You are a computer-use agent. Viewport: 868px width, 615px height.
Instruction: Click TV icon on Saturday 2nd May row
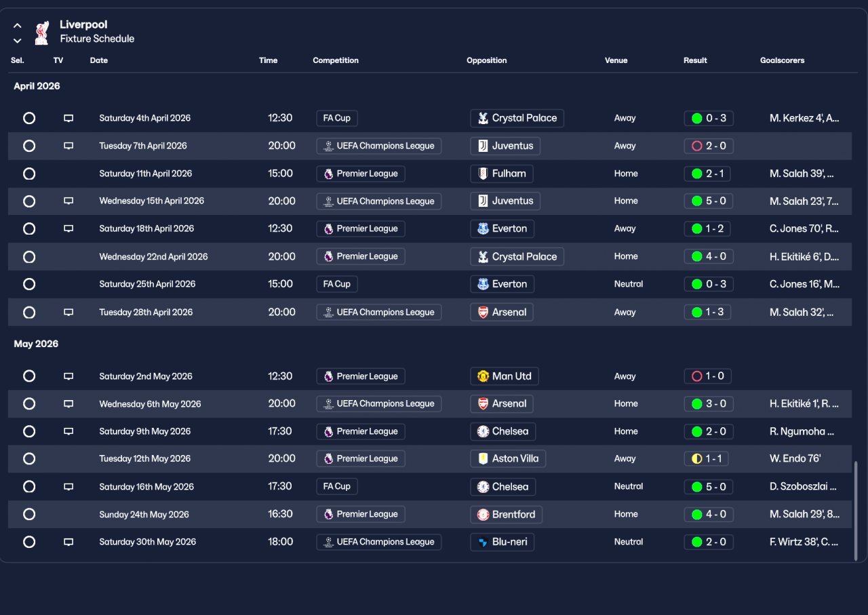pyautogui.click(x=68, y=376)
